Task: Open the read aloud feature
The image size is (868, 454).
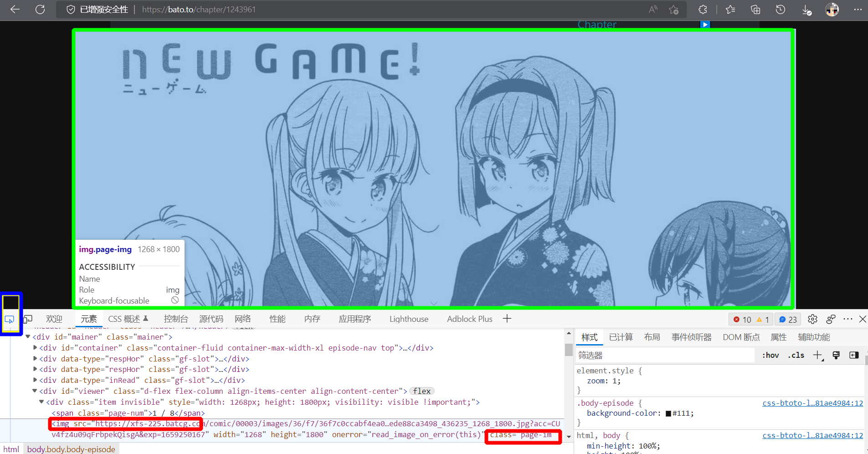Action: click(653, 10)
